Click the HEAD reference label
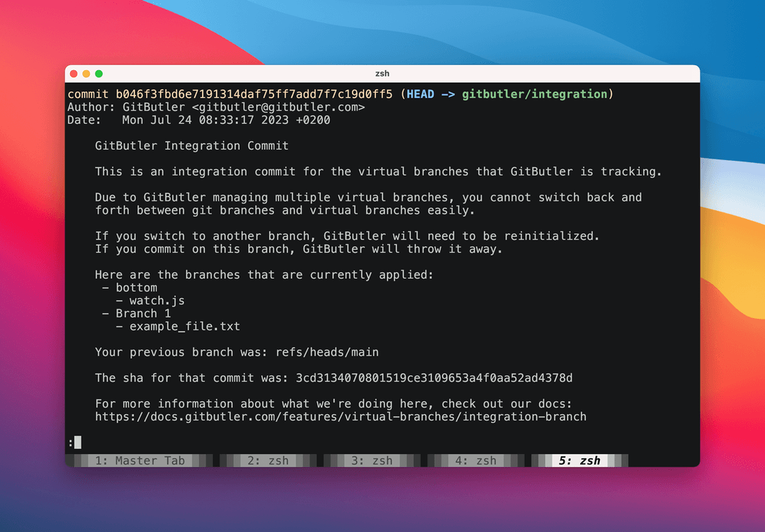 tap(421, 94)
